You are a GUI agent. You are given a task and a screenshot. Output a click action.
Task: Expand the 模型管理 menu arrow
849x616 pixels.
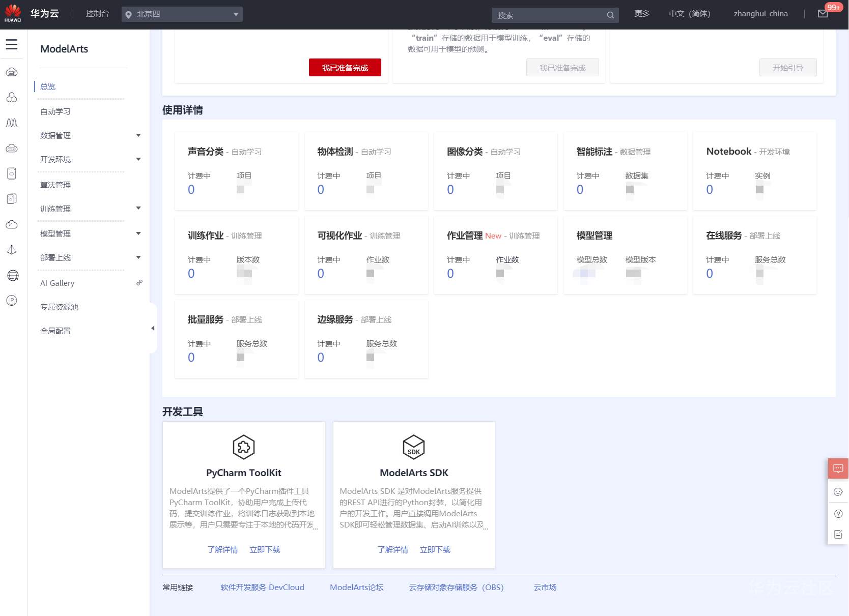(138, 233)
